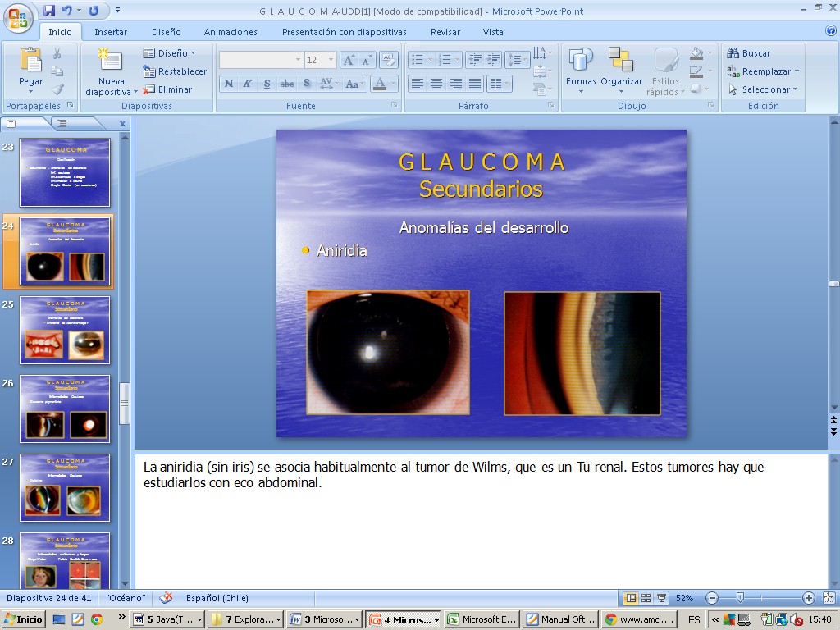
Task: Open the font size dropdown
Action: (331, 60)
